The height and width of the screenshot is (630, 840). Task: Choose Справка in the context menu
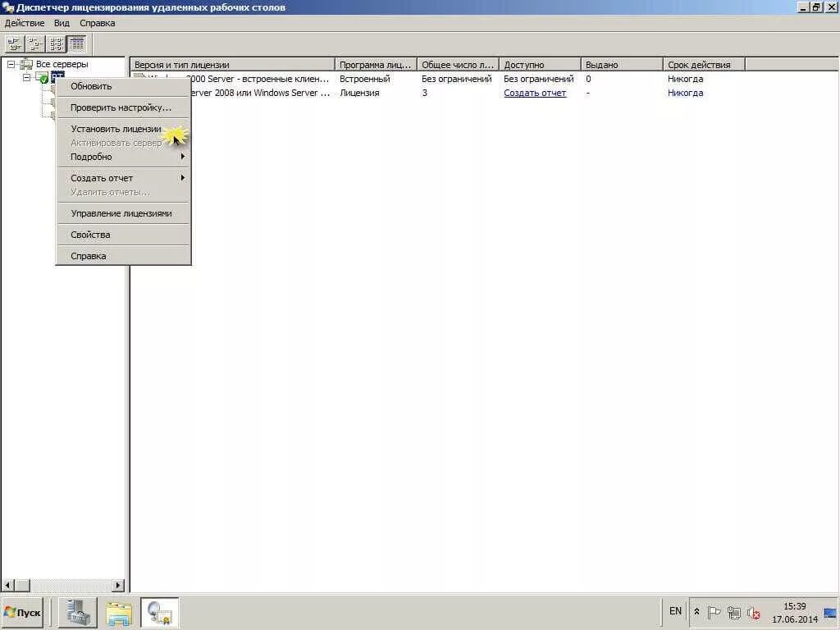pyautogui.click(x=123, y=256)
